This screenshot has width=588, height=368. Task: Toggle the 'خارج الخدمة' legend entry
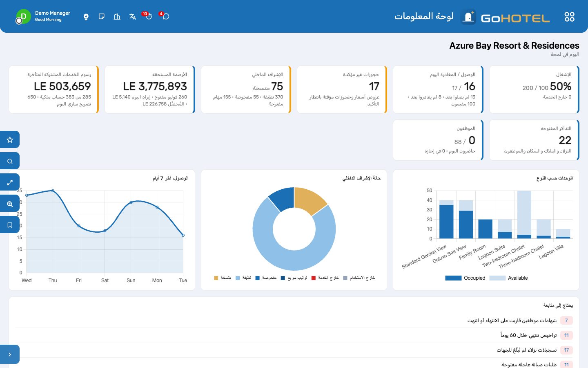pyautogui.click(x=325, y=278)
